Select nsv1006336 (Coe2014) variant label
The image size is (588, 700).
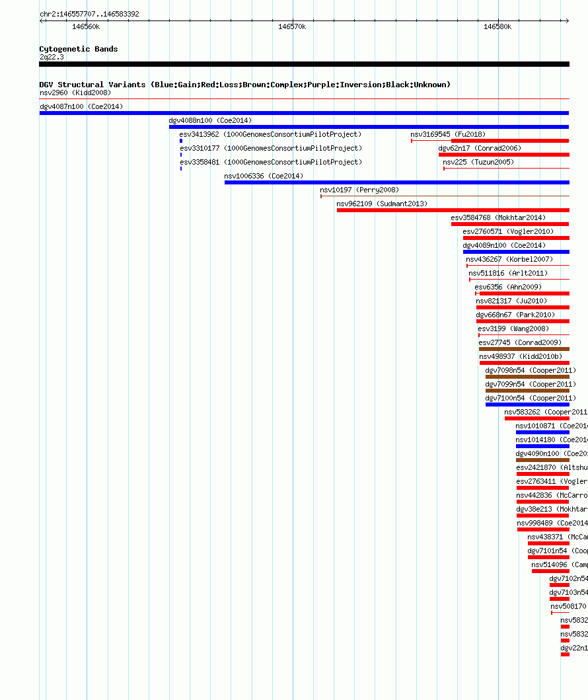[264, 176]
